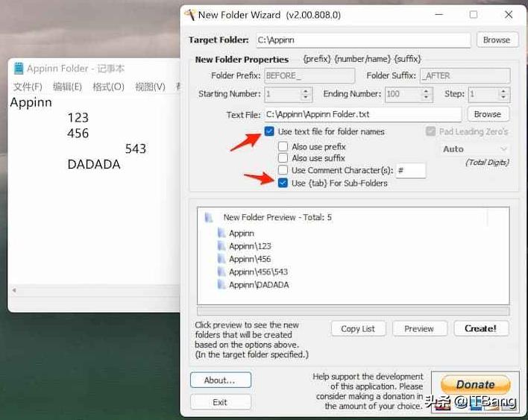Click Starting Number spinner arrows
Image resolution: width=528 pixels, height=420 pixels.
click(x=306, y=94)
